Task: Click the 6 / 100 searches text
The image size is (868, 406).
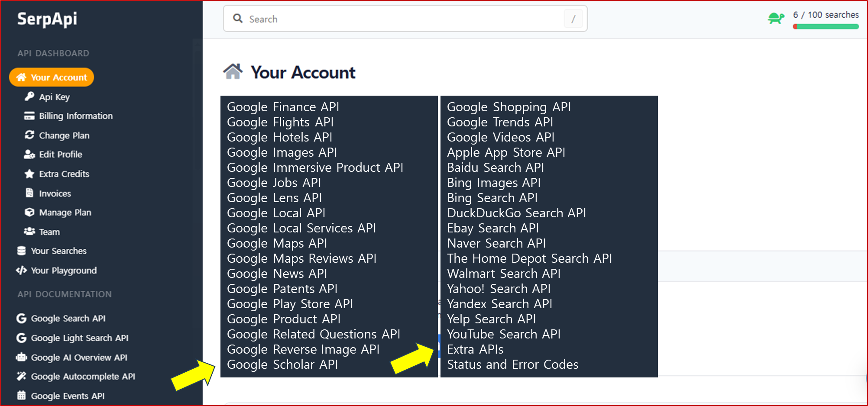Action: [826, 15]
